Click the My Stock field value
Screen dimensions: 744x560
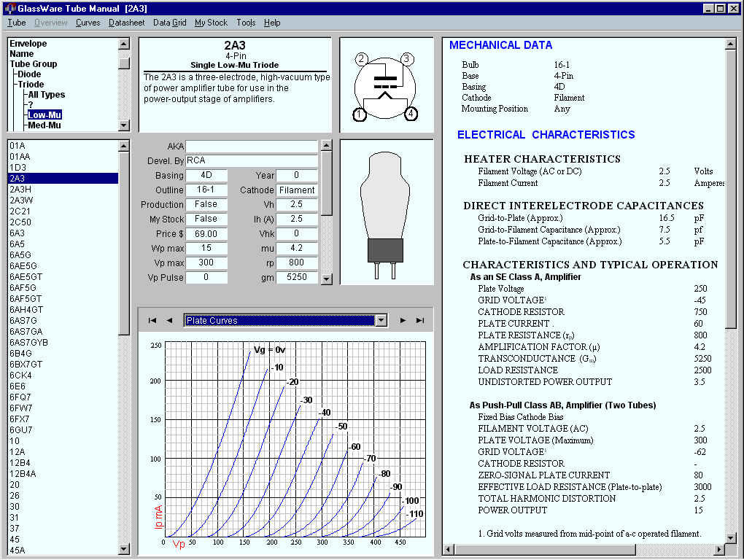coord(206,219)
